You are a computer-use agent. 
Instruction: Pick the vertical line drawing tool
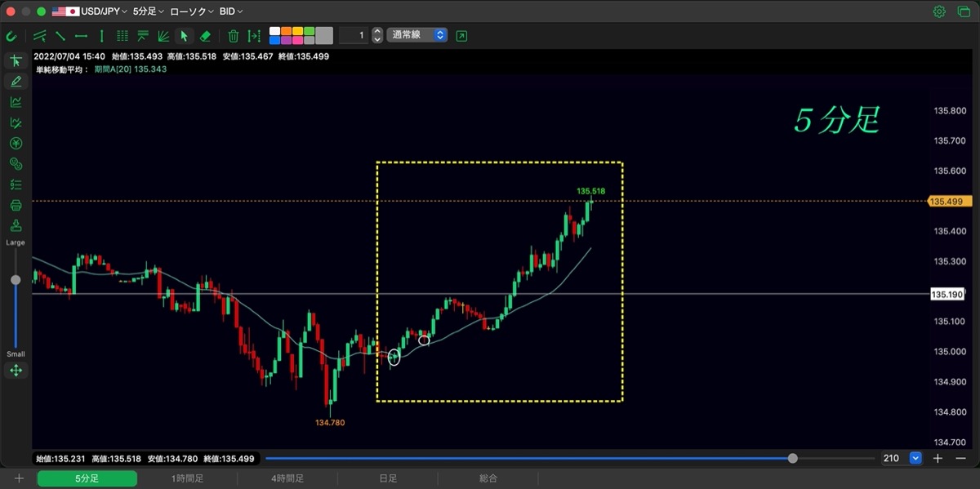pos(101,36)
